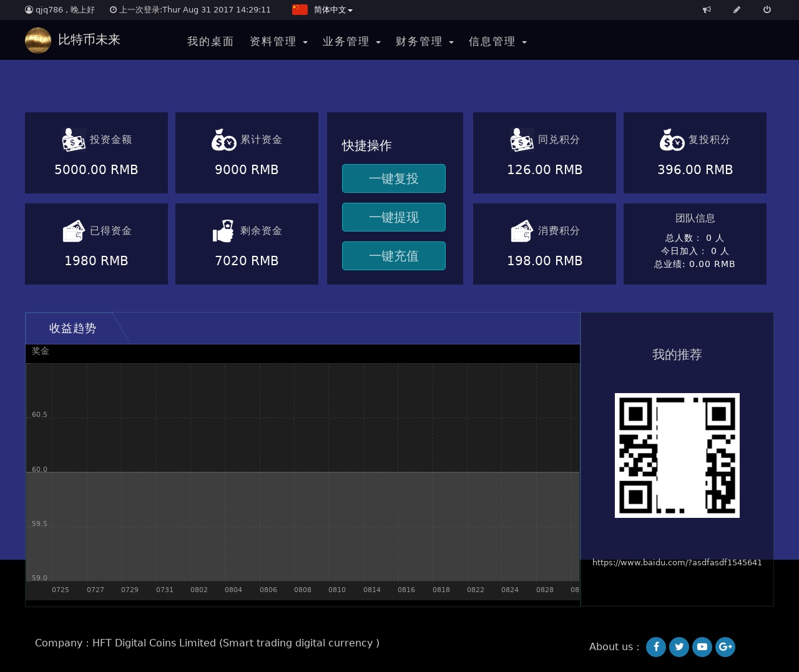Click the qjq786 username greeting
The width and height of the screenshot is (799, 672).
65,10
